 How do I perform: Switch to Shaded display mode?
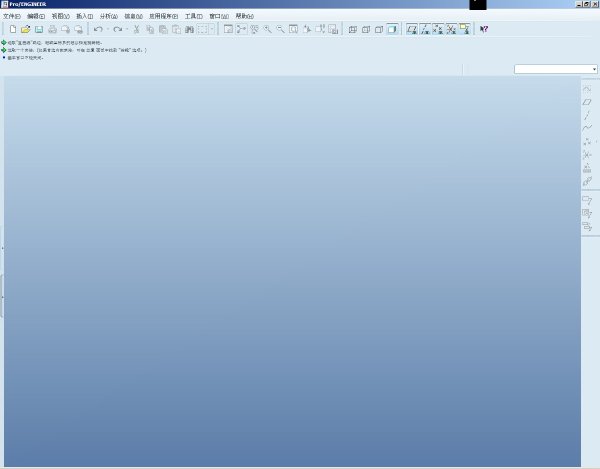point(392,29)
